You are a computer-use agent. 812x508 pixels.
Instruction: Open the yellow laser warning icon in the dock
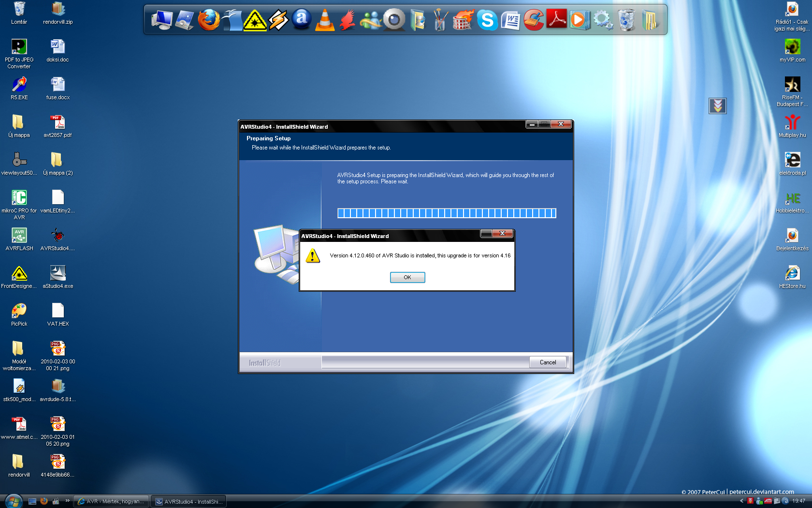coord(255,20)
